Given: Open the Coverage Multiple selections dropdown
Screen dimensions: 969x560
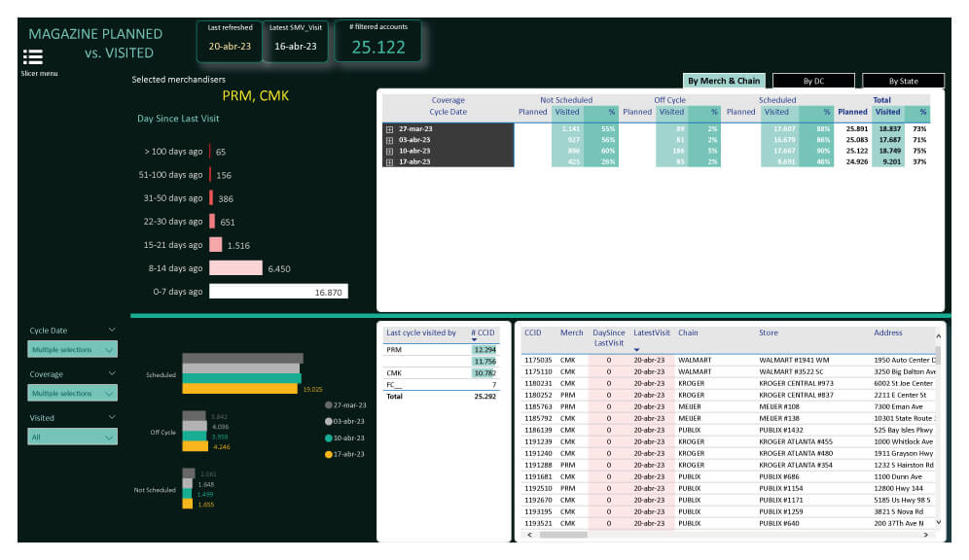Looking at the screenshot, I should tap(73, 393).
